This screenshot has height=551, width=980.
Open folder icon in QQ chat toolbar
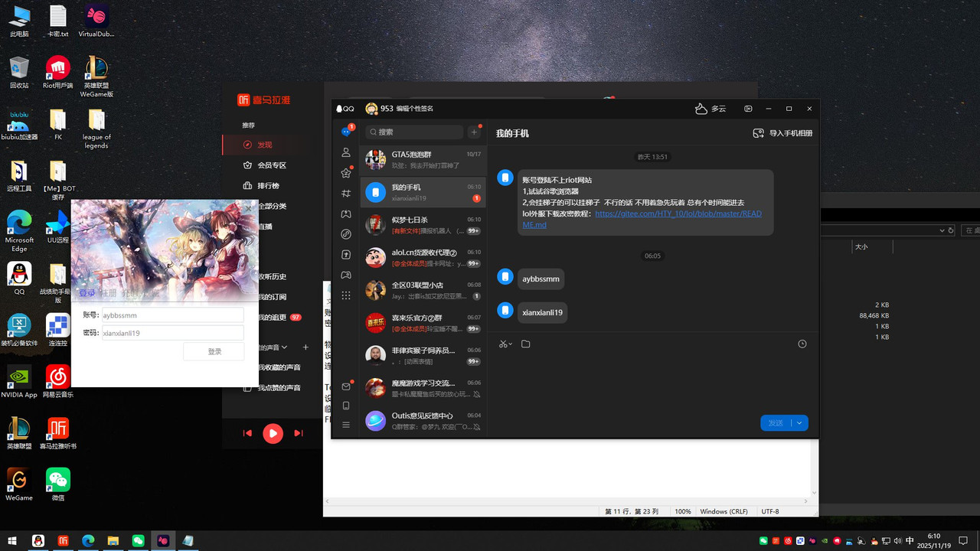coord(526,344)
